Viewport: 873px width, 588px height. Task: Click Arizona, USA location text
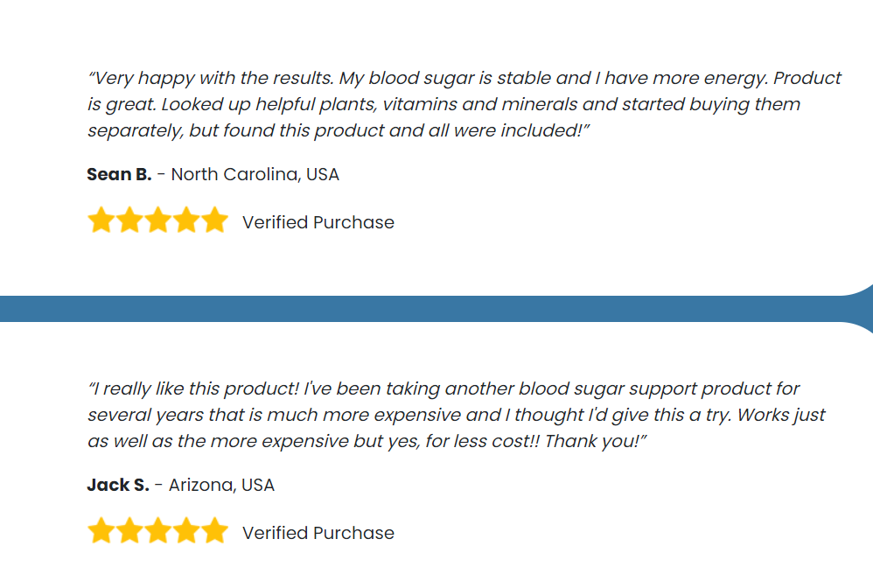point(221,485)
